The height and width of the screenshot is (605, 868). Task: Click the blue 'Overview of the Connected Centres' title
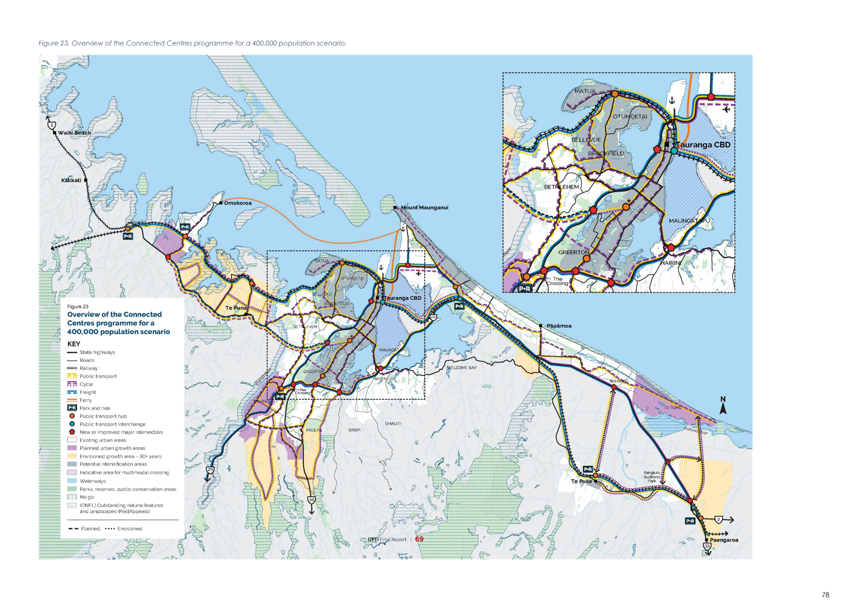click(119, 323)
